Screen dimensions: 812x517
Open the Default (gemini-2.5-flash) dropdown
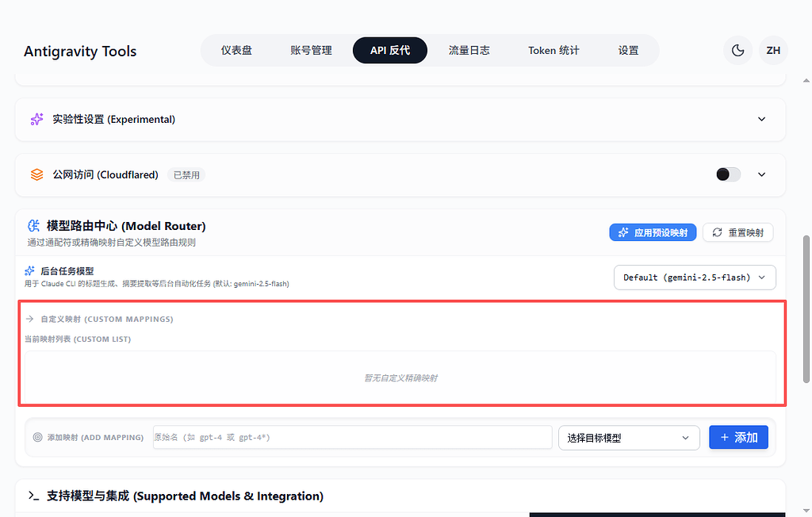tap(695, 278)
